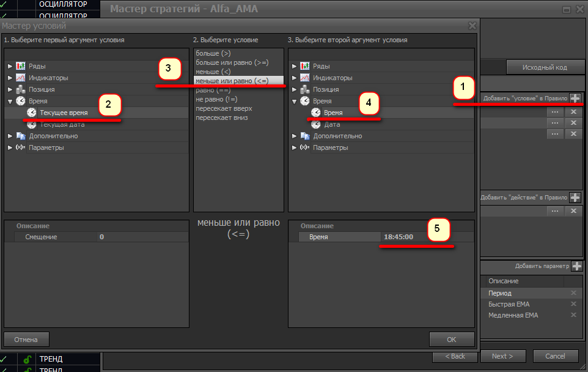Choose condition 'пересекает вверх'
Image resolution: width=588 pixels, height=372 pixels.
224,108
